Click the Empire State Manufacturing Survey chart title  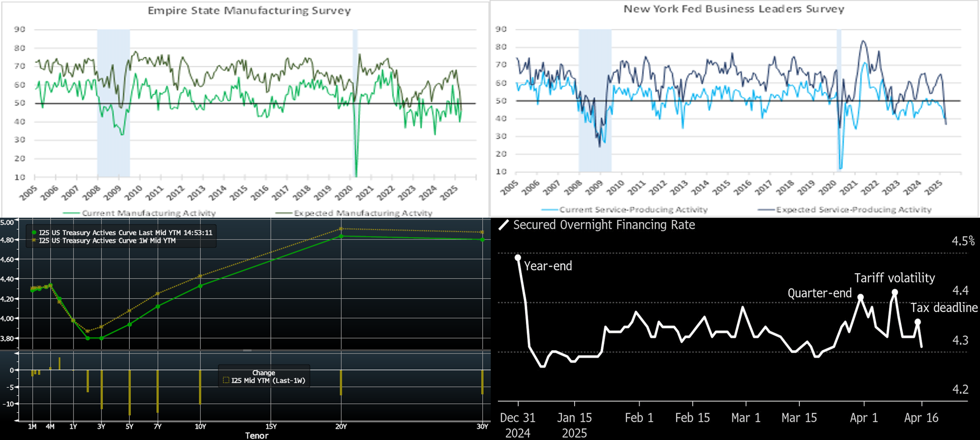[249, 11]
